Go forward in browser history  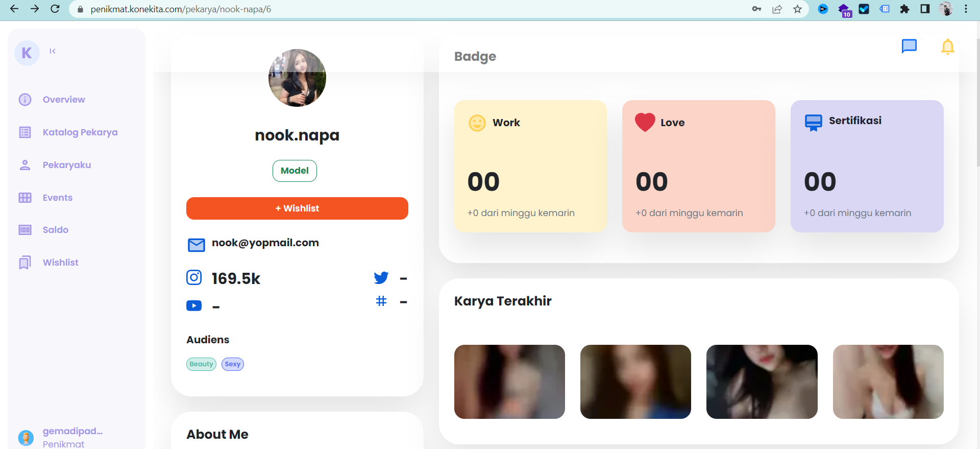pyautogui.click(x=35, y=9)
